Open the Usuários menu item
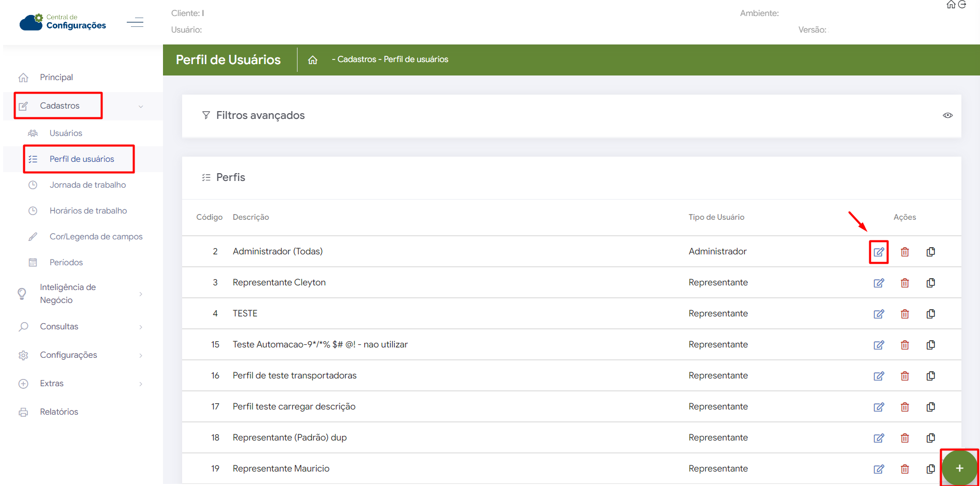This screenshot has height=486, width=980. (66, 133)
